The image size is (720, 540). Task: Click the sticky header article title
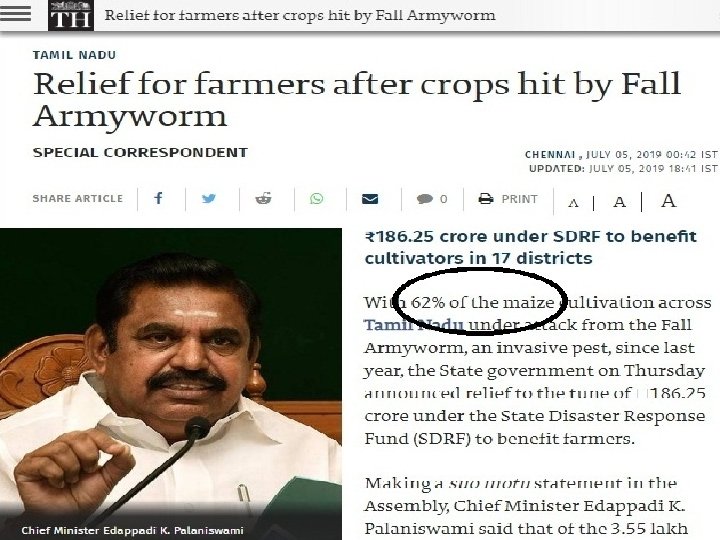pyautogui.click(x=300, y=15)
